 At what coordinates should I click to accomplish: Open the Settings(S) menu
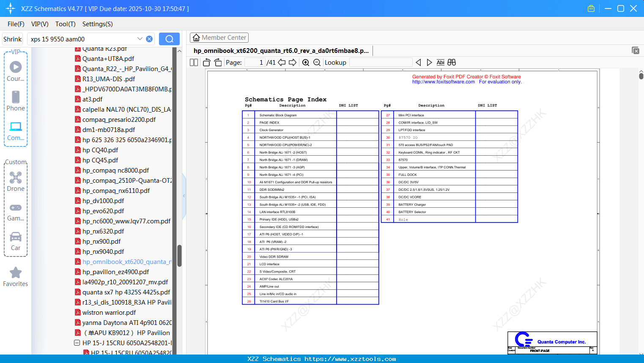(98, 24)
